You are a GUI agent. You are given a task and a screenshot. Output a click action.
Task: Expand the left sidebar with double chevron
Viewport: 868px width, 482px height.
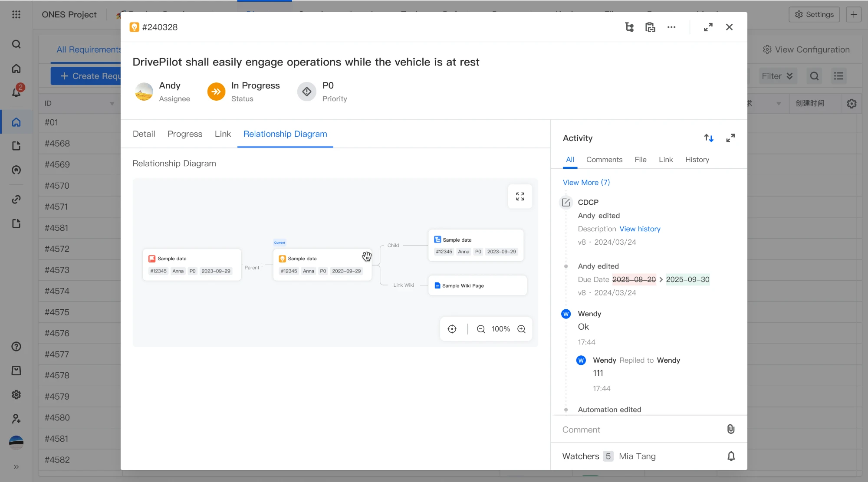click(16, 467)
